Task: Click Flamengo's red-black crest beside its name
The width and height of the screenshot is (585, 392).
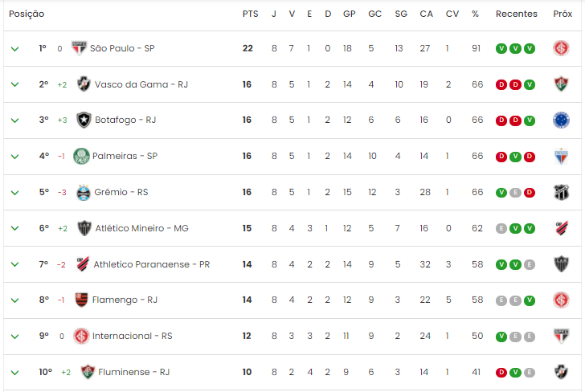Action: 81,300
